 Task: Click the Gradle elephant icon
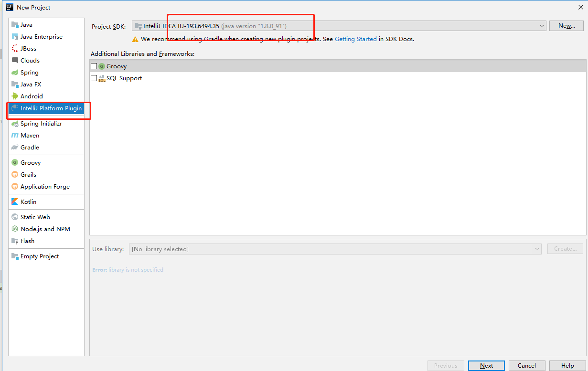point(15,148)
